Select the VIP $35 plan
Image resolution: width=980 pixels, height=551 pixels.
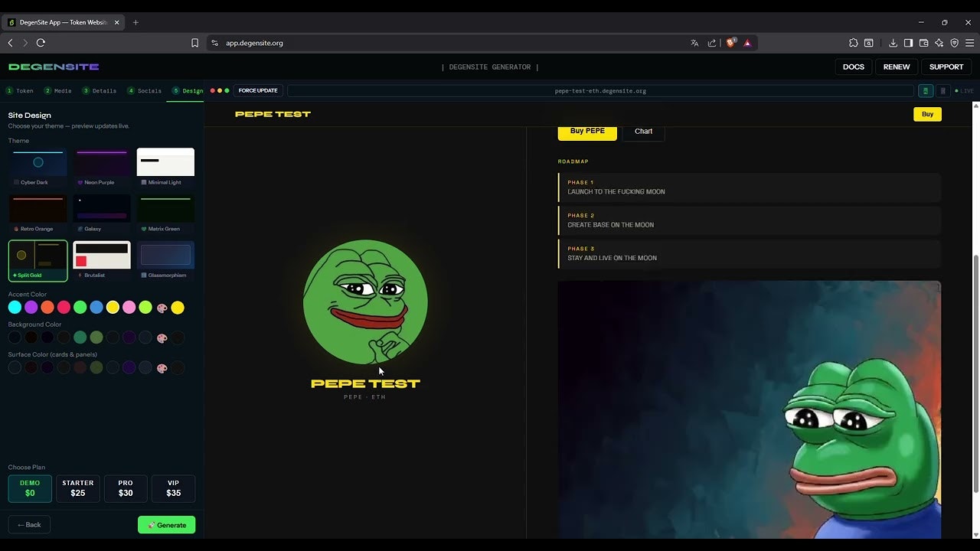[x=173, y=488]
